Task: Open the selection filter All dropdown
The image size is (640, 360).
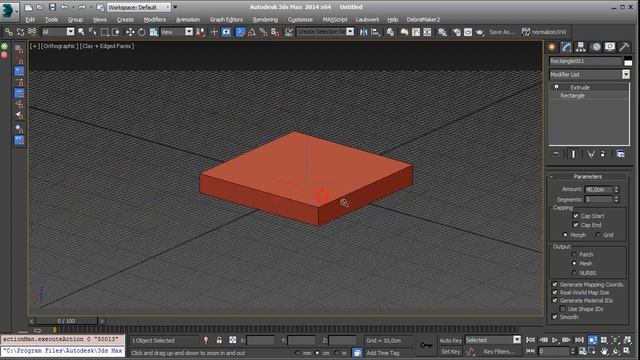Action: point(70,32)
